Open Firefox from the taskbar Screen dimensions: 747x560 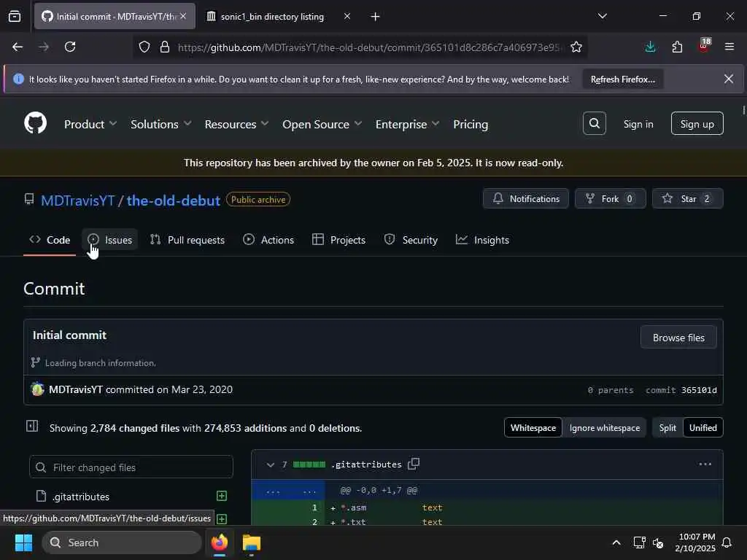tap(219, 542)
